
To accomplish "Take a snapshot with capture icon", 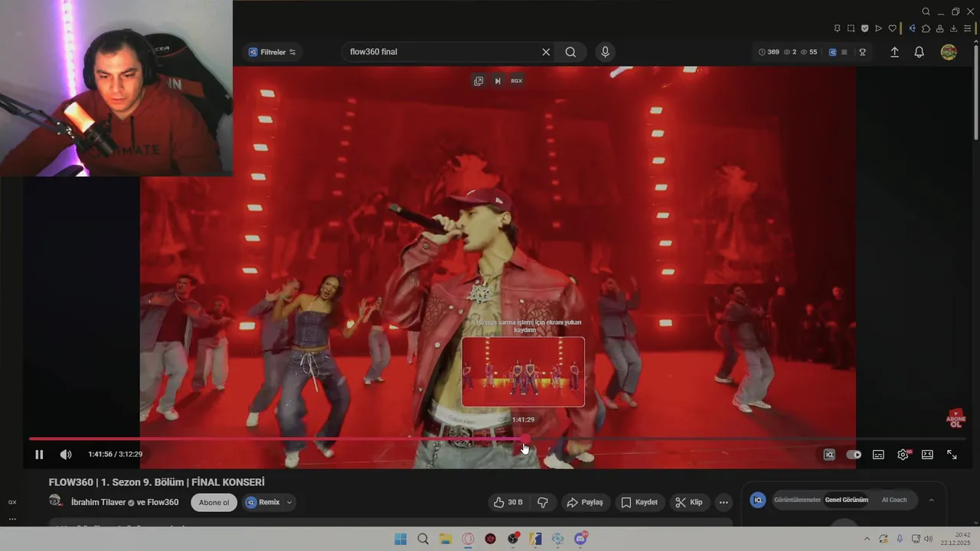I will coord(851,28).
